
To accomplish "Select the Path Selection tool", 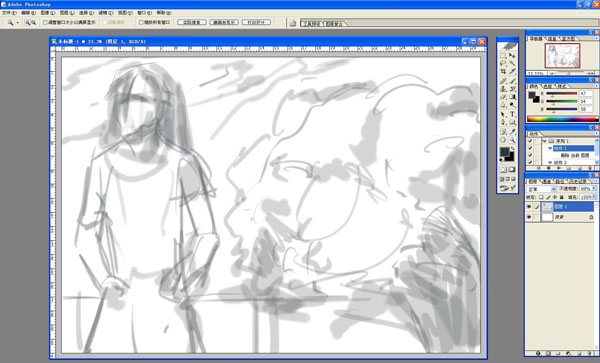I will 503,114.
